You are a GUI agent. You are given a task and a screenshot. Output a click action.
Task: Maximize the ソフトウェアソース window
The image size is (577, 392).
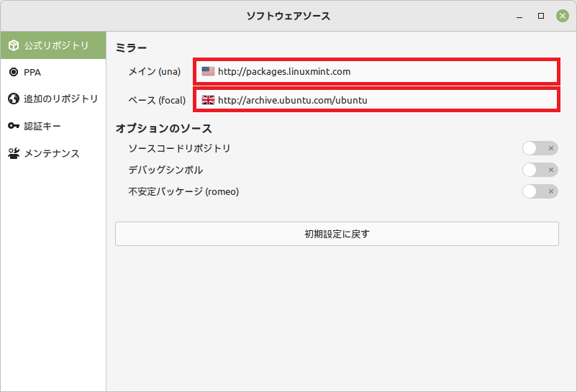[x=541, y=16]
